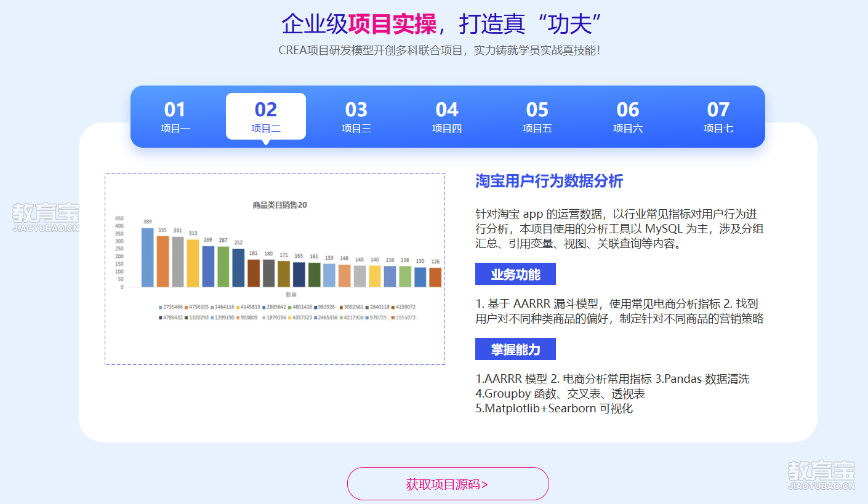Screen dimensions: 868x504
Task: Click the 商品类目销售20 chart title
Action: pyautogui.click(x=279, y=205)
